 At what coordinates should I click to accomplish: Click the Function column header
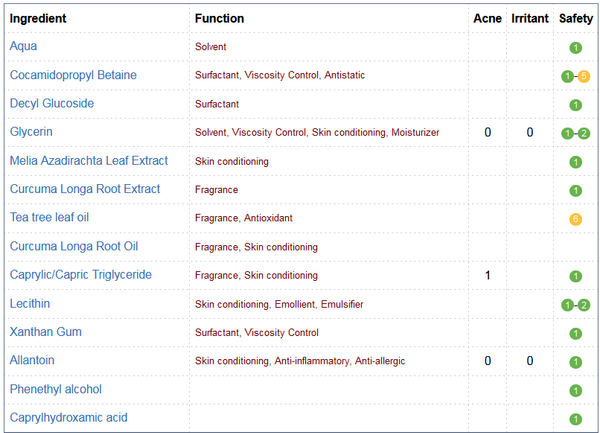pos(219,18)
